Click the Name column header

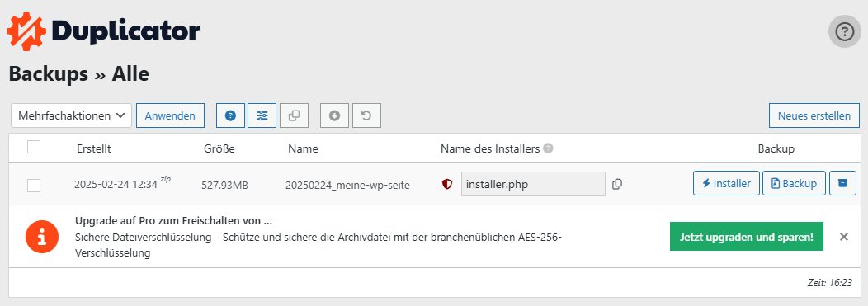point(303,148)
